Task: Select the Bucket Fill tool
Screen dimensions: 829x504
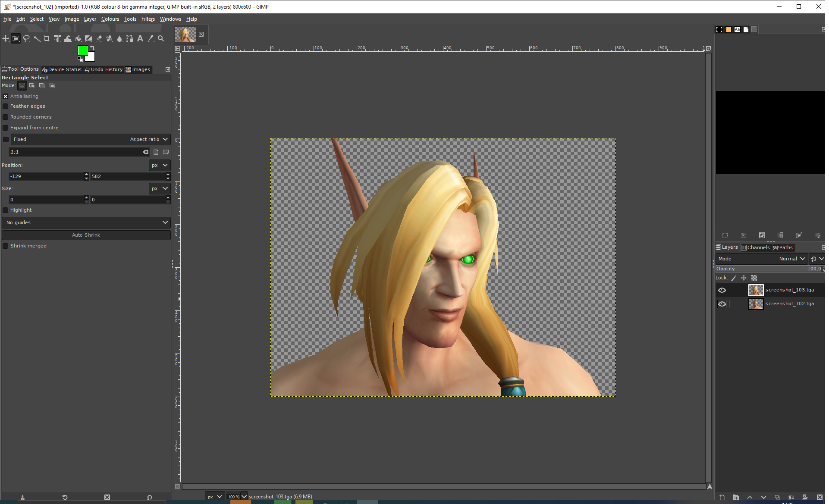Action: click(78, 39)
